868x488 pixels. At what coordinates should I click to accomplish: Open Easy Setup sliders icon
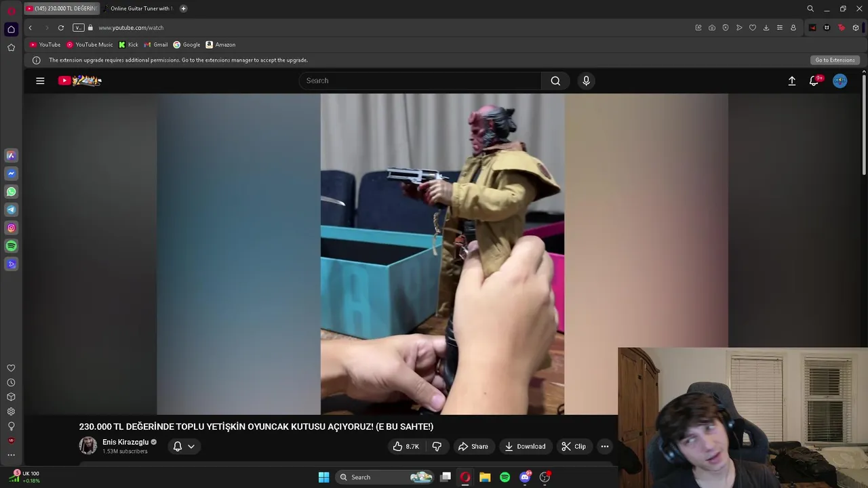pyautogui.click(x=780, y=28)
